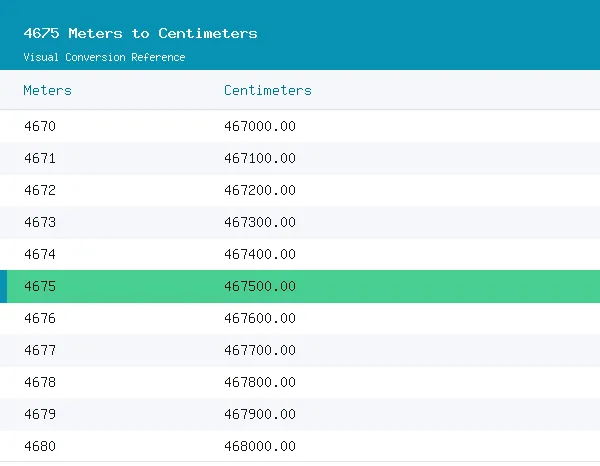The image size is (600, 466).
Task: Select the cell with 4672 meters
Action: coord(40,190)
